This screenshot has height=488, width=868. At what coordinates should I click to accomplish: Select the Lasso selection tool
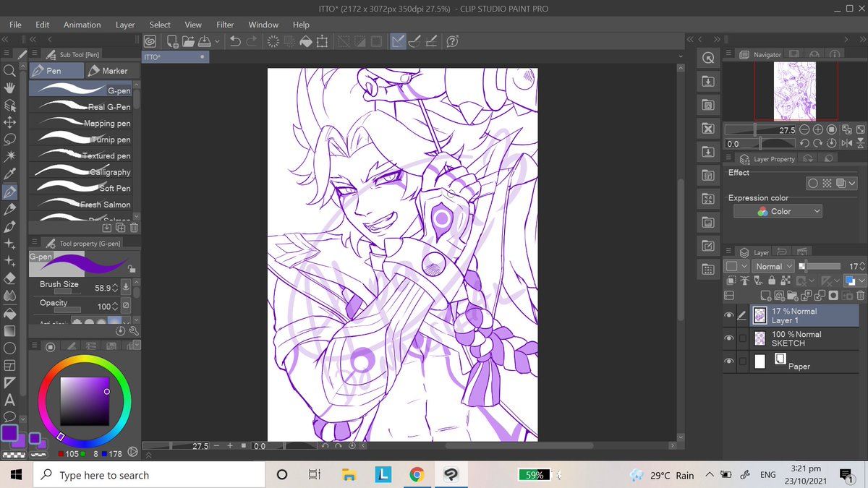(10, 140)
